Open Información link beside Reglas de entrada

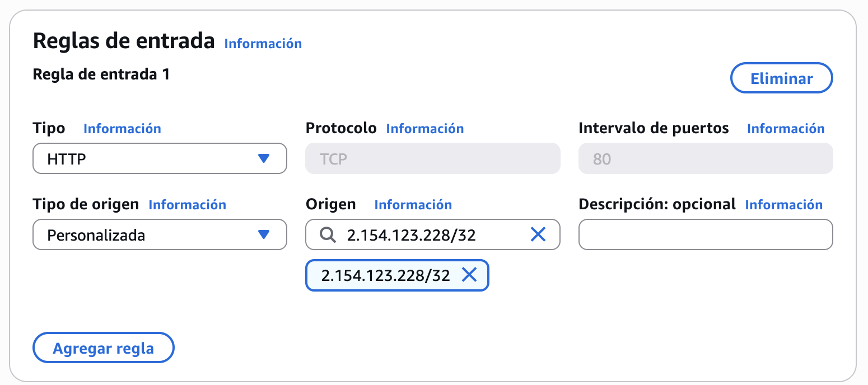click(263, 44)
